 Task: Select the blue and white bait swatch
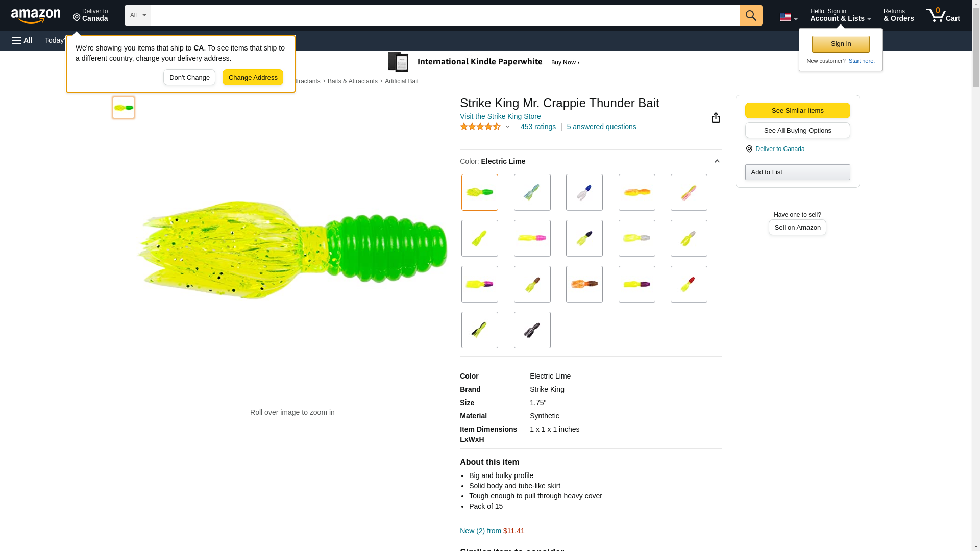click(584, 192)
